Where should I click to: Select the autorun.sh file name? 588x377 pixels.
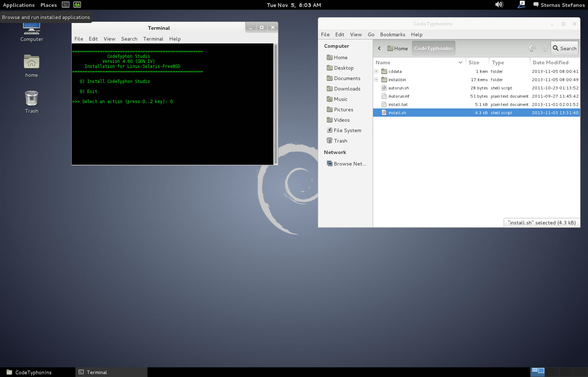point(399,88)
